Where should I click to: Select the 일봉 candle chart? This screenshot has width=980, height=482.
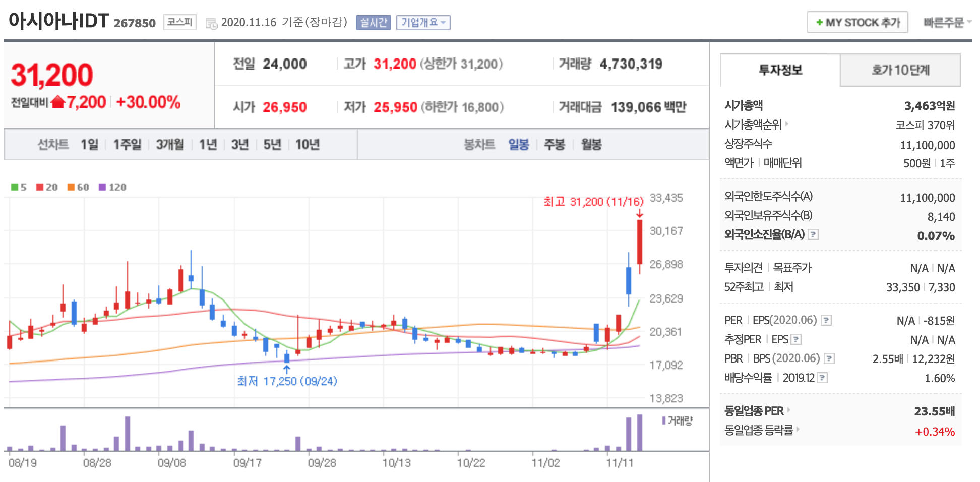point(518,145)
